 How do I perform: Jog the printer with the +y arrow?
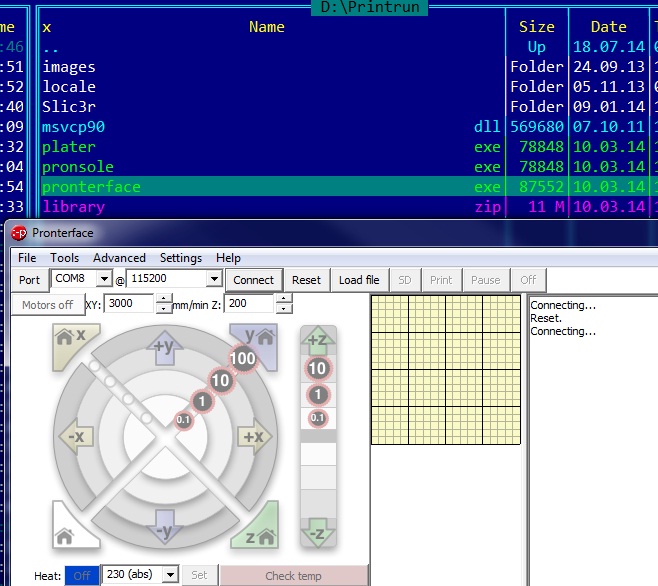click(165, 348)
